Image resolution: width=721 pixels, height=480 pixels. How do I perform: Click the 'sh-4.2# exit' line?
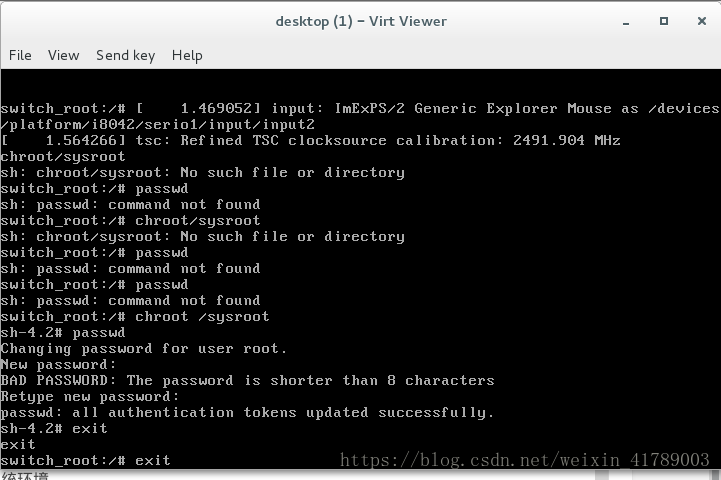tap(54, 428)
